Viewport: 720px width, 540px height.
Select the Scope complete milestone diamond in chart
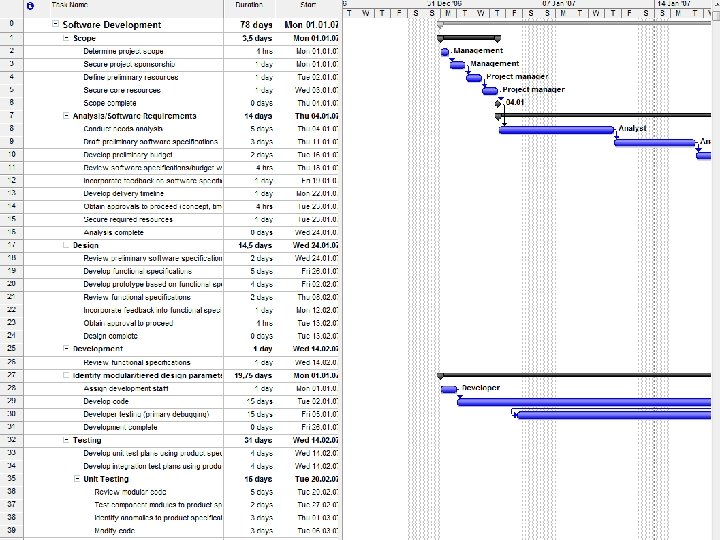(x=498, y=103)
